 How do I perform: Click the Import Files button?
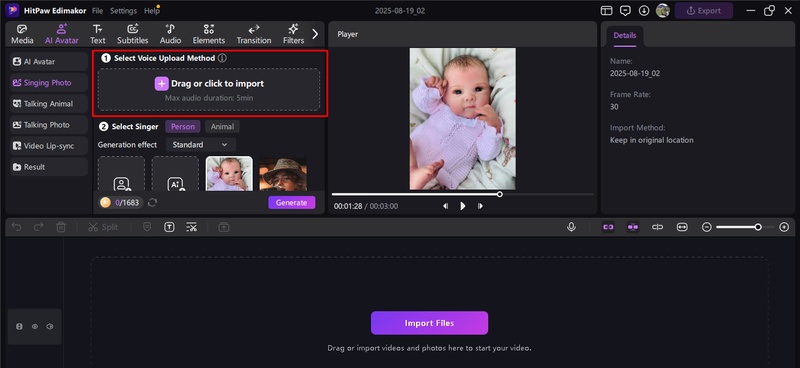point(430,323)
